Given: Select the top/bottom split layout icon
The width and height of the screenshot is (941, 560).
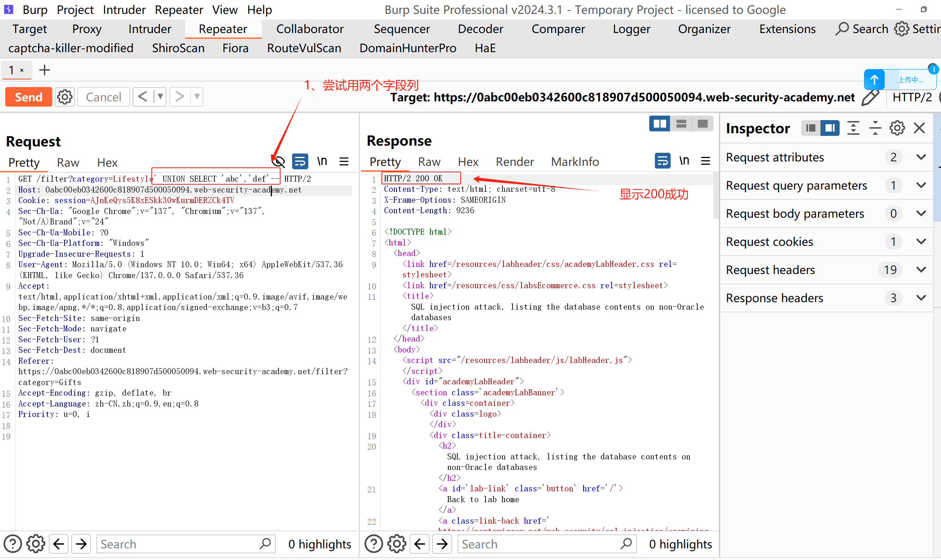Looking at the screenshot, I should tap(681, 124).
